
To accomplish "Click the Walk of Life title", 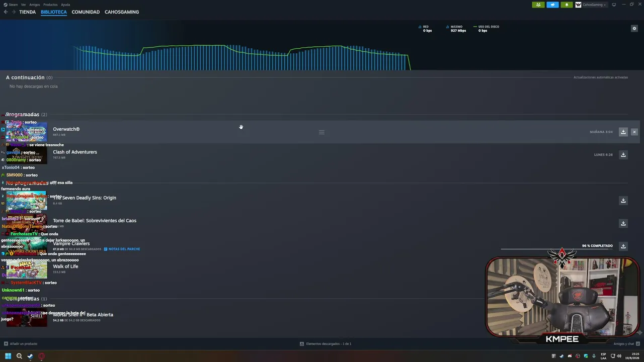I will tap(65, 266).
